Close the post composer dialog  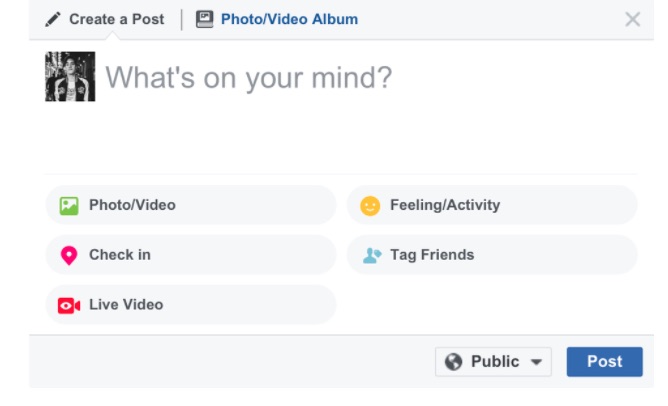(632, 19)
